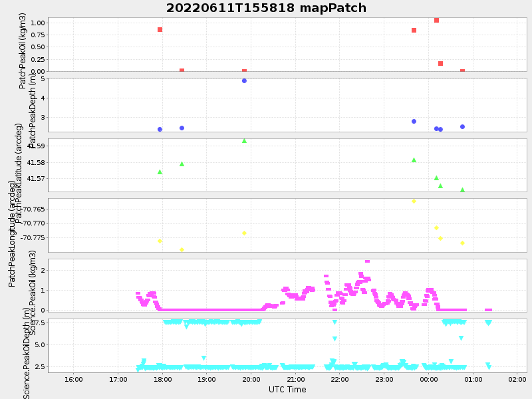Click the 0.50 tick on PatchPeakOil axis

38,47
